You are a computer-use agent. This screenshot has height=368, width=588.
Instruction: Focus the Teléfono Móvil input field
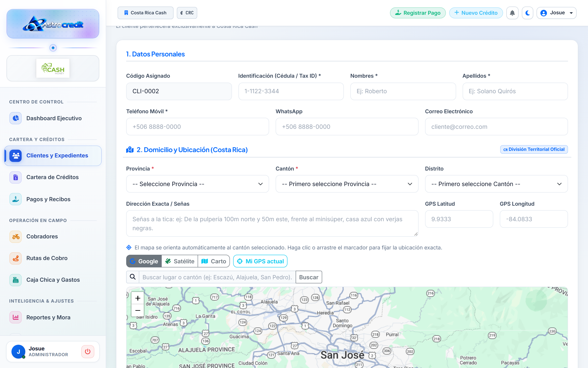click(198, 127)
